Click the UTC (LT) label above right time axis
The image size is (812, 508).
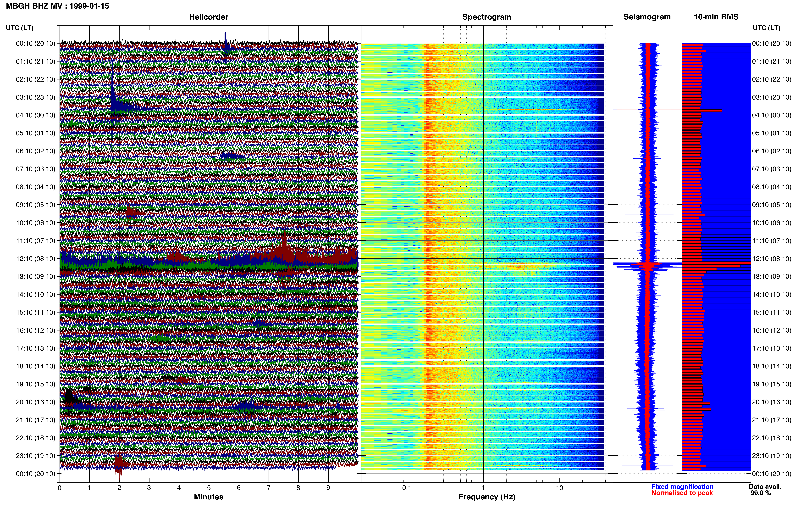tap(766, 28)
